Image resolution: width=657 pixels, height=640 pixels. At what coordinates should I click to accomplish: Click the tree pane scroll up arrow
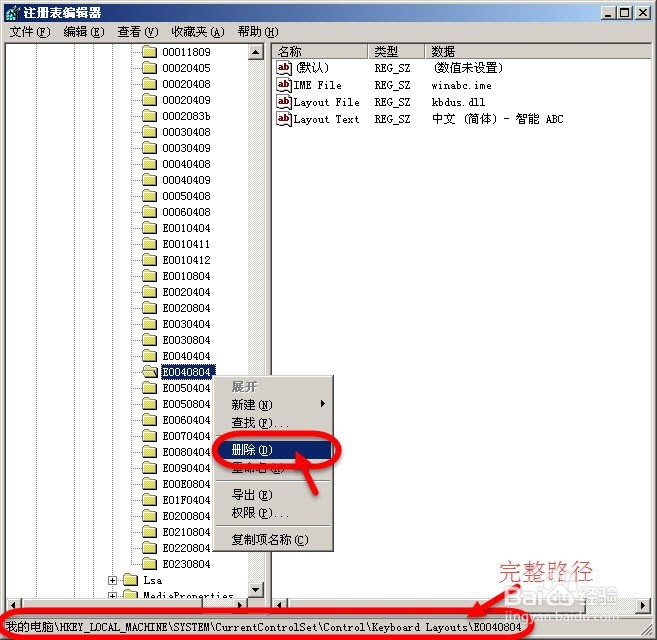coord(256,52)
